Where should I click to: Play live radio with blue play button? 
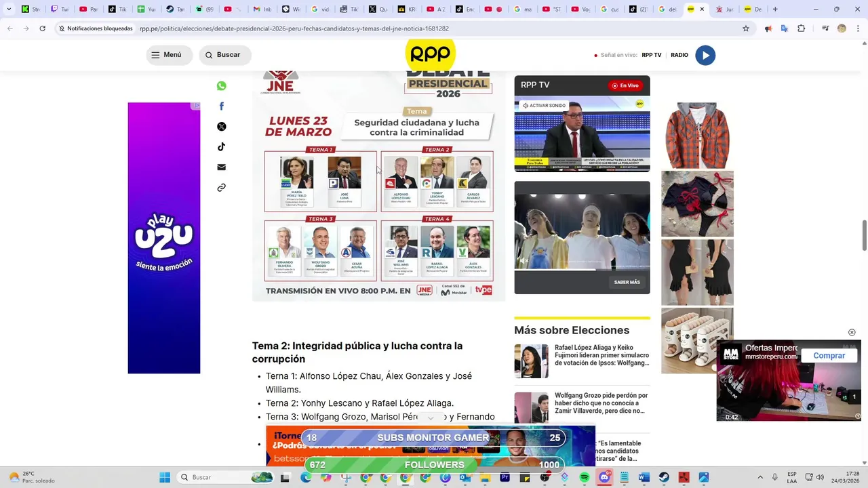tap(705, 56)
